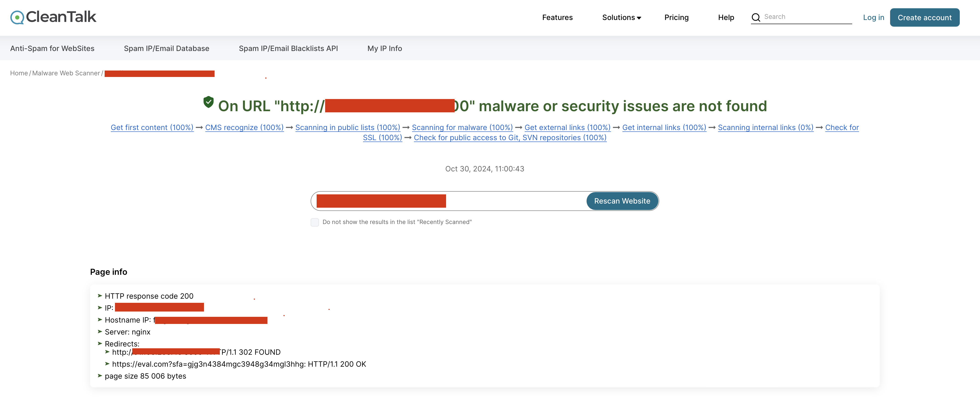Open the Malware Web Scanner breadcrumb link
This screenshot has width=980, height=397.
[x=66, y=73]
